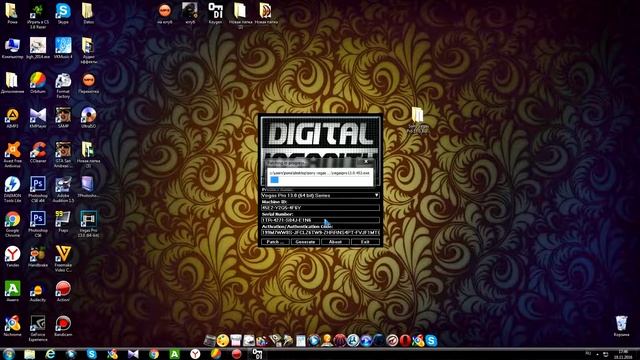
Task: Launch the CCleaner desktop shortcut
Action: tap(38, 152)
